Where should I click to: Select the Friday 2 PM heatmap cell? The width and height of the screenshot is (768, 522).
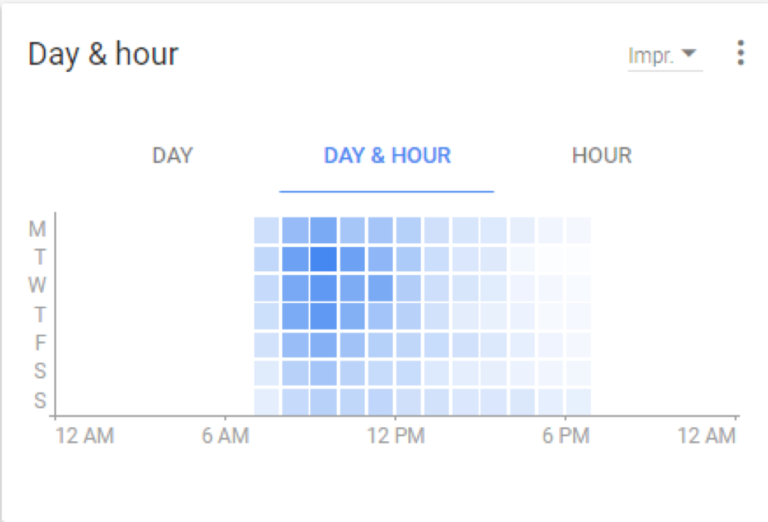tap(465, 344)
